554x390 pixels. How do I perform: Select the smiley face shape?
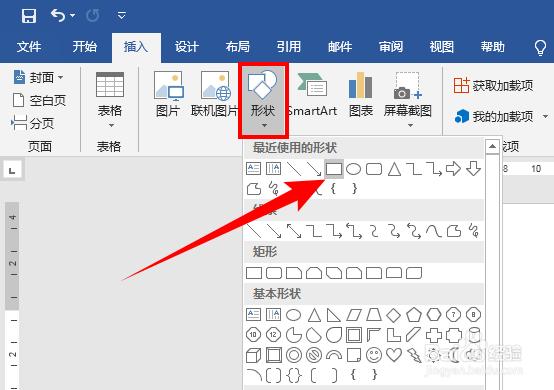click(x=374, y=355)
